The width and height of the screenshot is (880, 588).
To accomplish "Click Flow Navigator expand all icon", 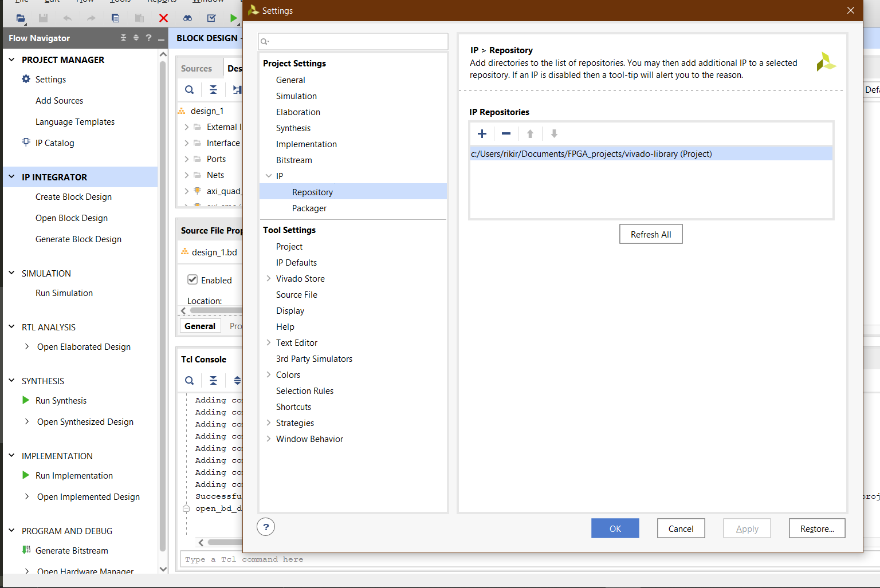I will click(136, 38).
